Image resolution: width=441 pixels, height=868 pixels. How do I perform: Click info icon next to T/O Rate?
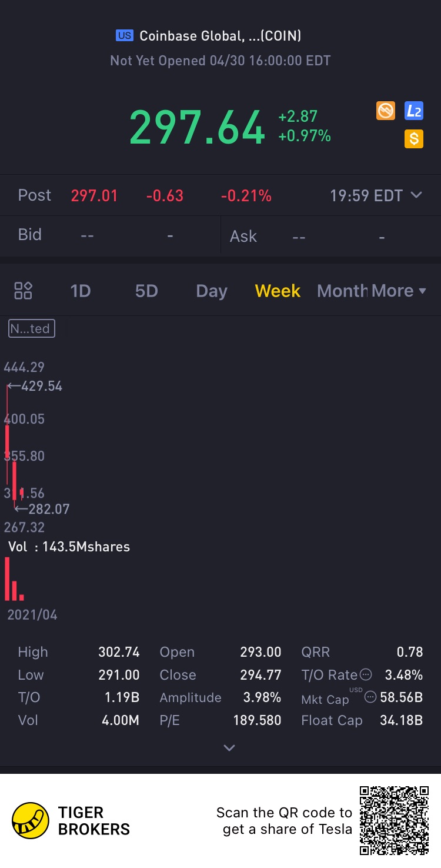[366, 674]
